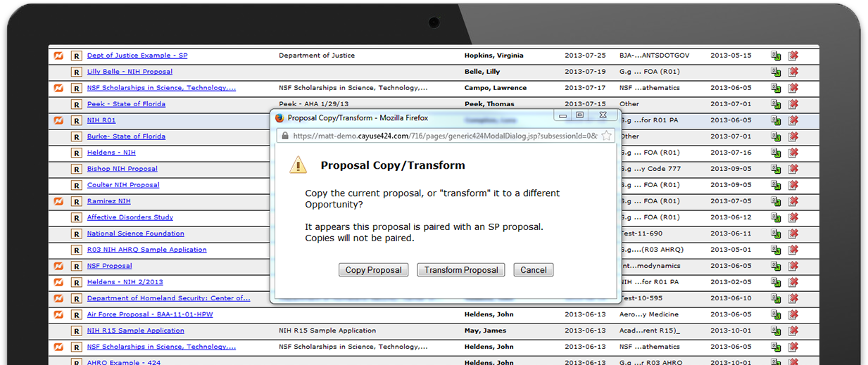Click the PI name May, James
This screenshot has height=365, width=868.
(484, 331)
